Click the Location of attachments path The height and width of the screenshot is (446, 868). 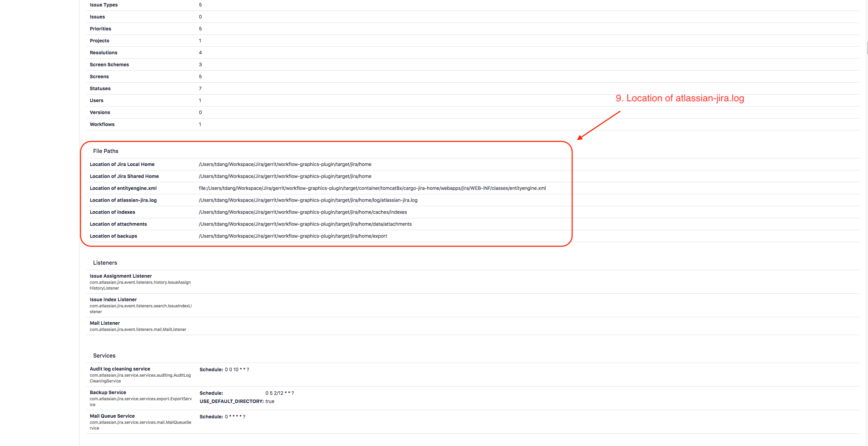point(305,224)
